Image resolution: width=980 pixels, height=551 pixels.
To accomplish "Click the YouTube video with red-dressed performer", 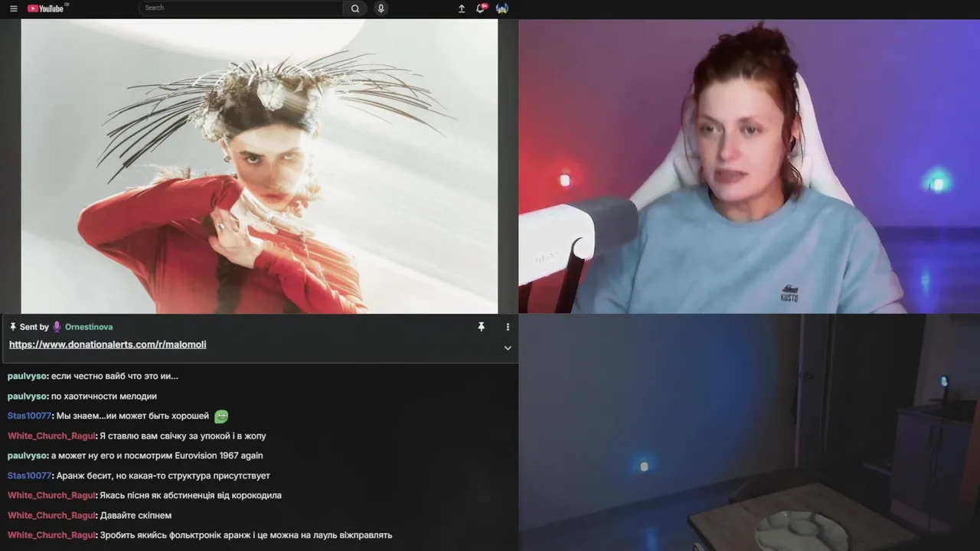I will click(259, 166).
